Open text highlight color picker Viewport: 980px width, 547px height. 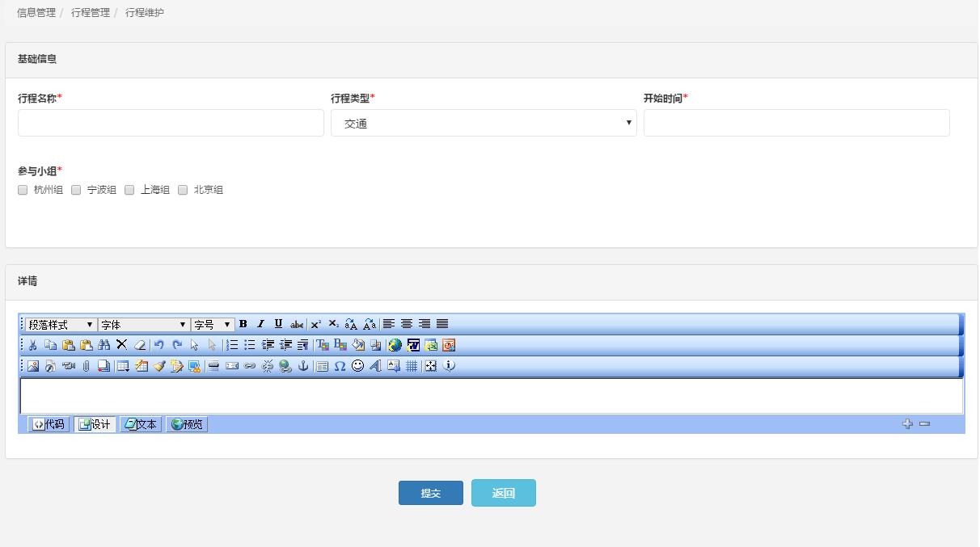(340, 345)
